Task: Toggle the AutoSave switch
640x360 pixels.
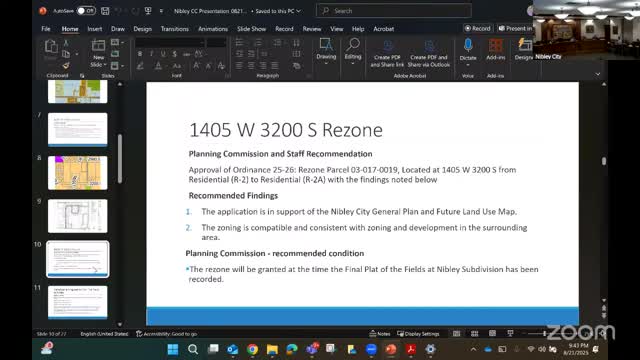Action: pyautogui.click(x=85, y=11)
